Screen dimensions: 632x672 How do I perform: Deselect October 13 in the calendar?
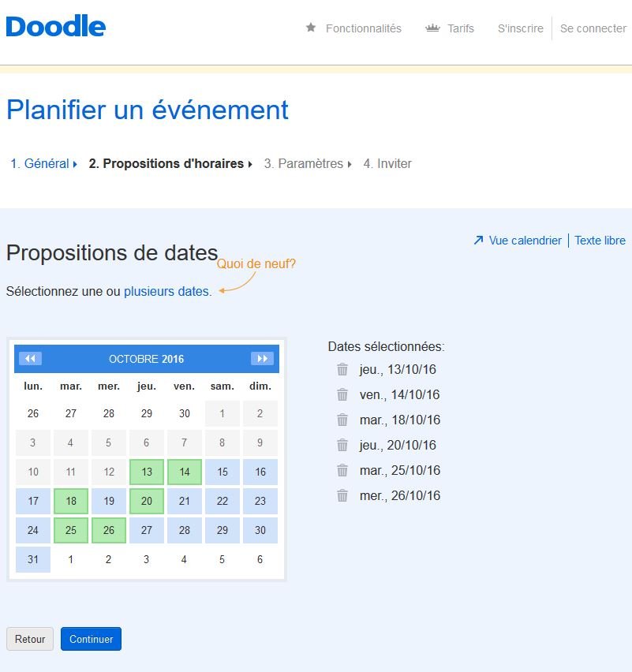[x=147, y=472]
